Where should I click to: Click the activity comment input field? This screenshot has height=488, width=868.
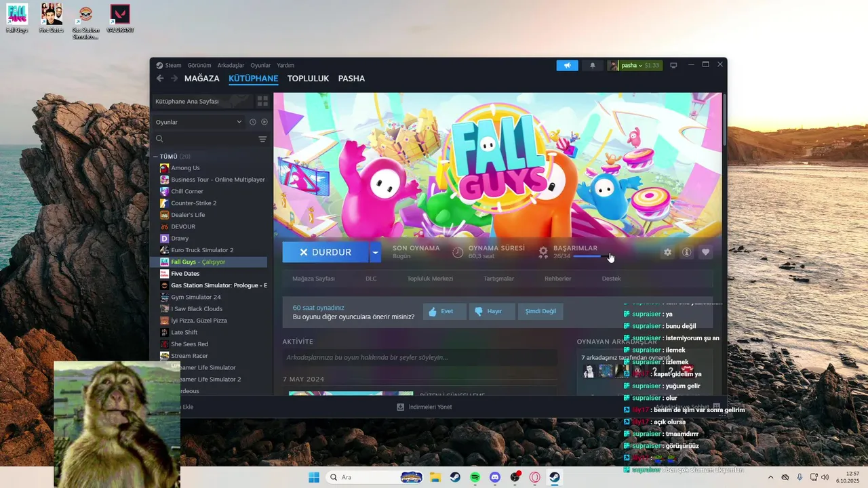[x=420, y=357]
